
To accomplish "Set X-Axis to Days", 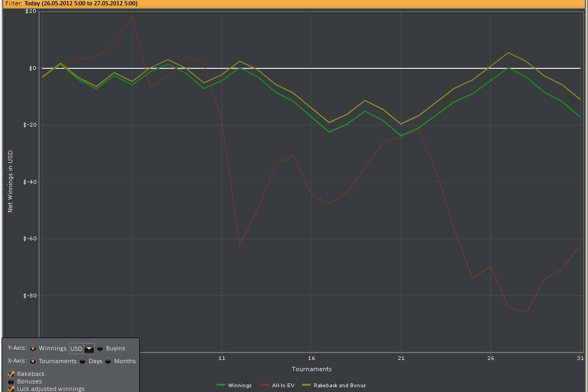I will (x=83, y=361).
